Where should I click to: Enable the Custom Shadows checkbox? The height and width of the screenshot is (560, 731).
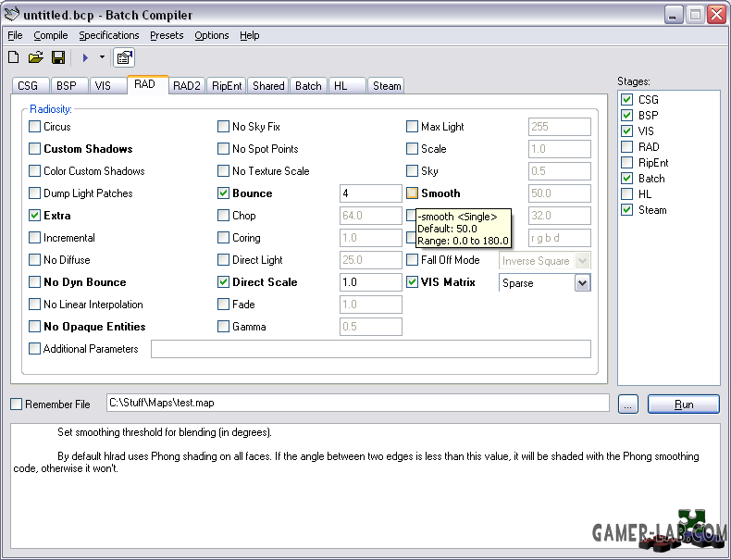(34, 149)
